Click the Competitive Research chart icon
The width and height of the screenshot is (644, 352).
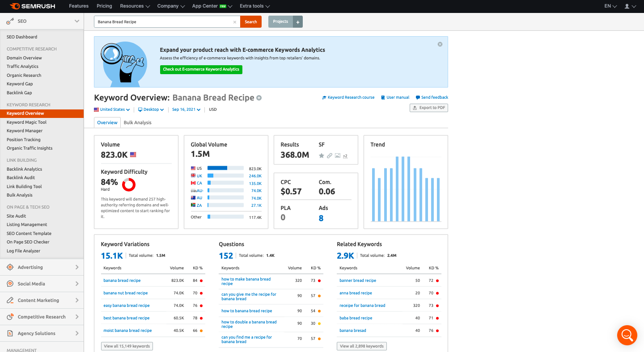tap(10, 317)
